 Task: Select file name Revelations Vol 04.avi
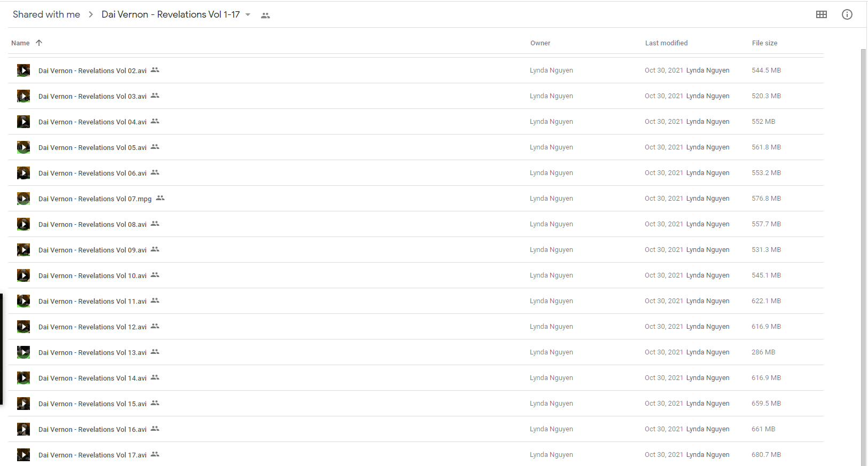click(92, 122)
